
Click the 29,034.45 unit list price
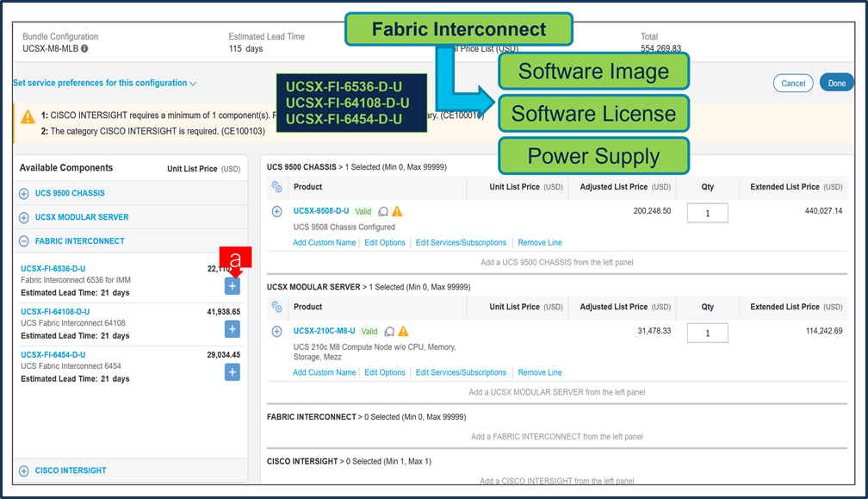[x=224, y=355]
